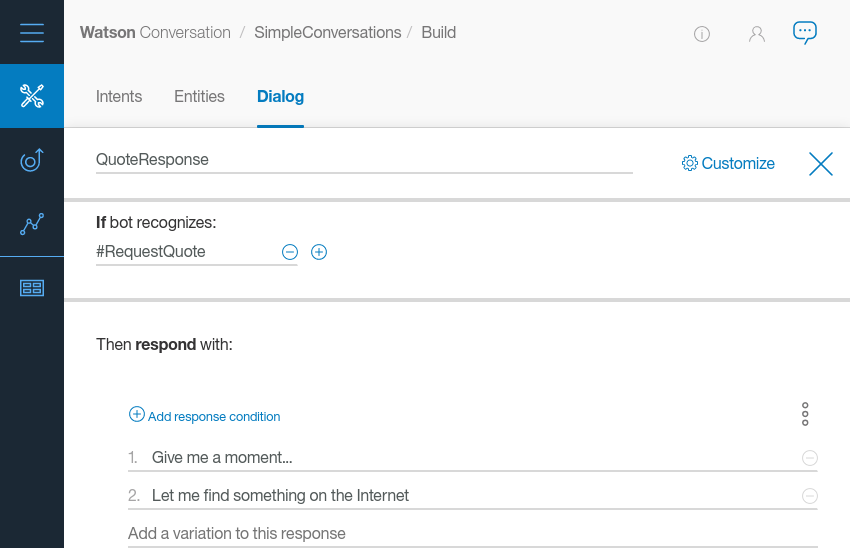Open the Try it out chat icon
The image size is (850, 548).
pos(805,32)
